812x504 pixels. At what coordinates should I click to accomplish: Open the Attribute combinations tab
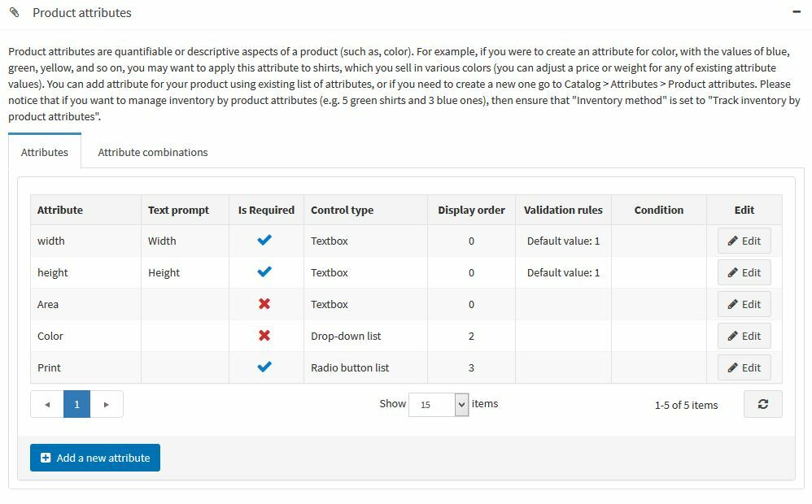point(153,152)
